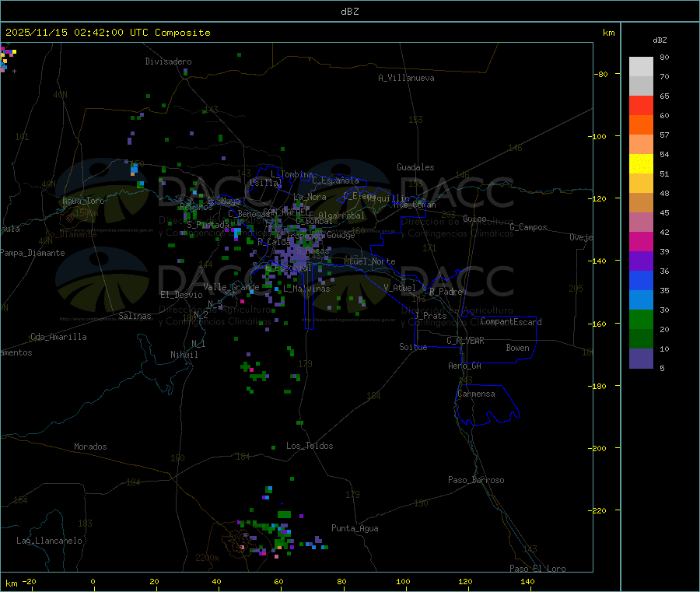
Task: Click the Salinas map label
Action: pos(135,316)
